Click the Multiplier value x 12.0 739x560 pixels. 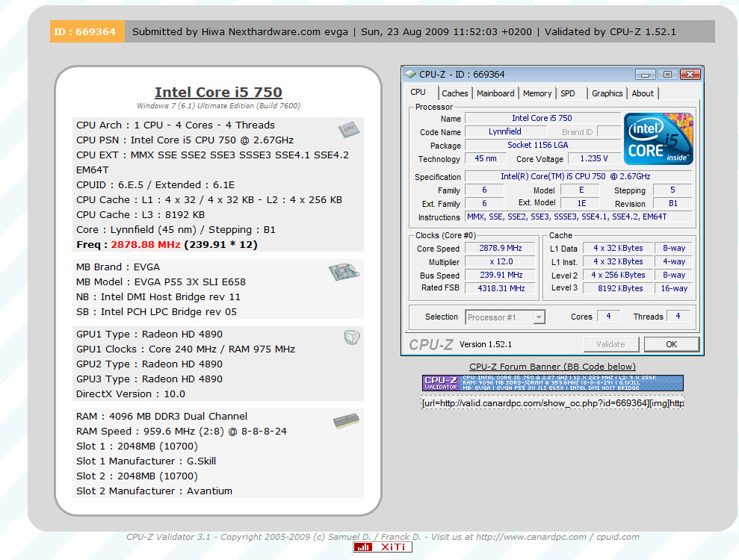[500, 261]
